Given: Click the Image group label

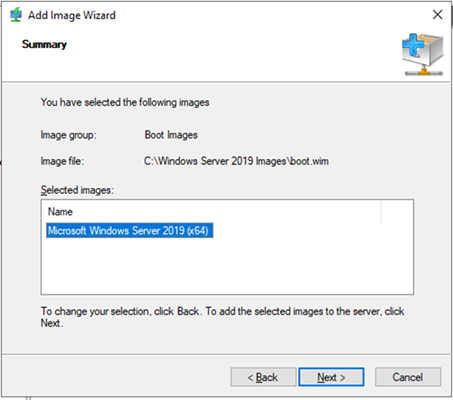Looking at the screenshot, I should click(69, 135).
